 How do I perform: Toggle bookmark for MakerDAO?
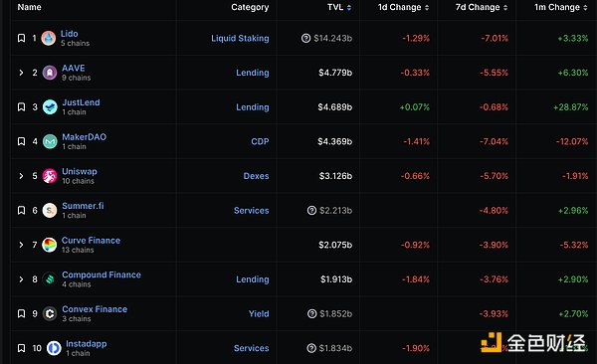pyautogui.click(x=21, y=141)
